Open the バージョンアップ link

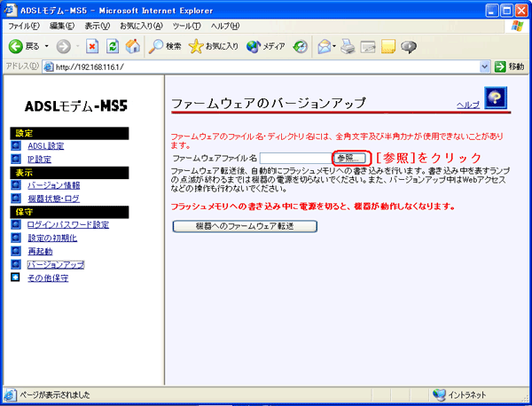(56, 264)
